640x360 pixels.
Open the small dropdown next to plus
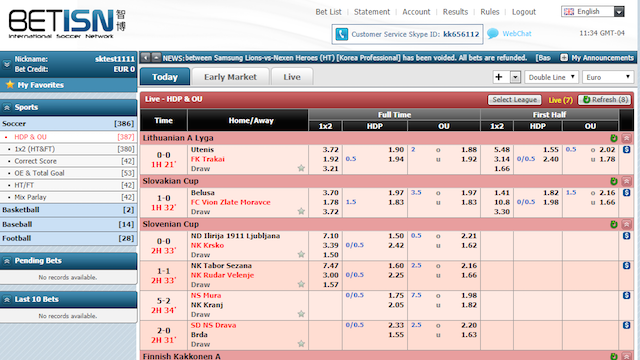(x=515, y=77)
